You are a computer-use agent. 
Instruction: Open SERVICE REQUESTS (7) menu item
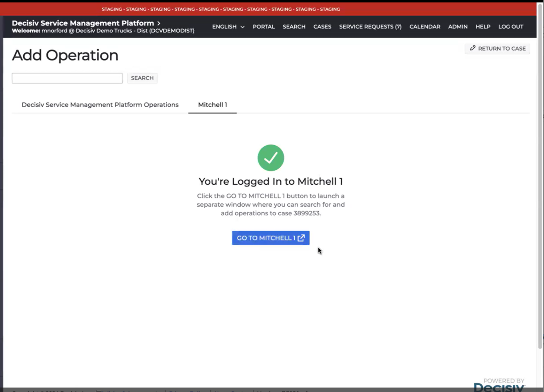coord(370,26)
